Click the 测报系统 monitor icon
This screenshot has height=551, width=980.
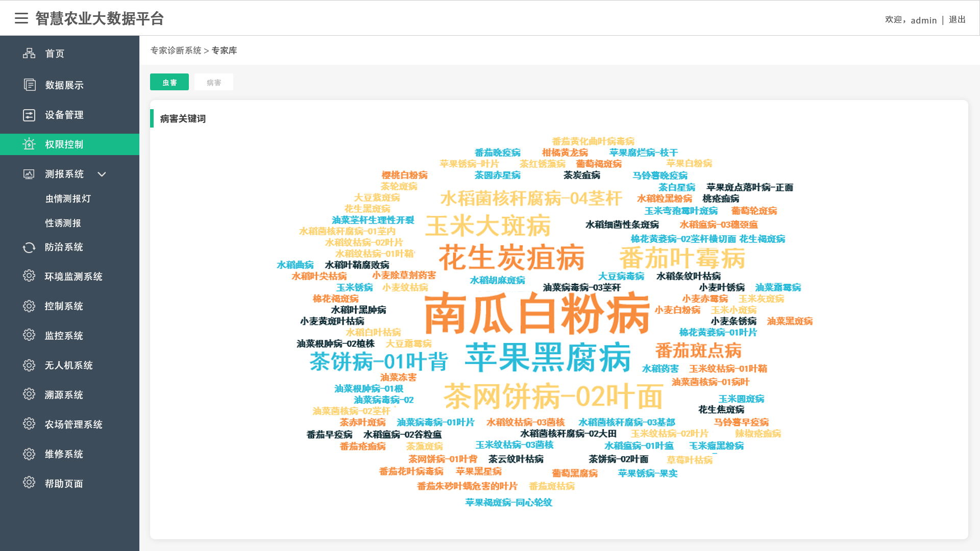[x=29, y=174]
